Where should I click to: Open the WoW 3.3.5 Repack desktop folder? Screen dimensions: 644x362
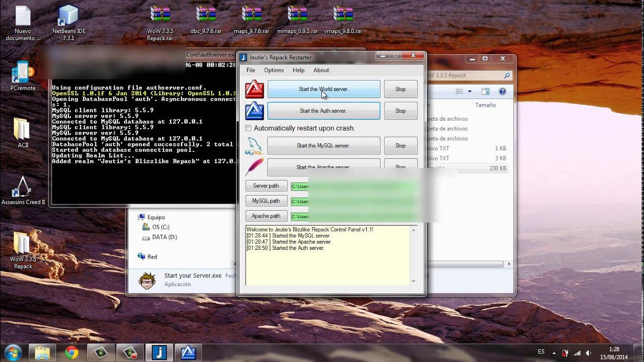click(23, 250)
